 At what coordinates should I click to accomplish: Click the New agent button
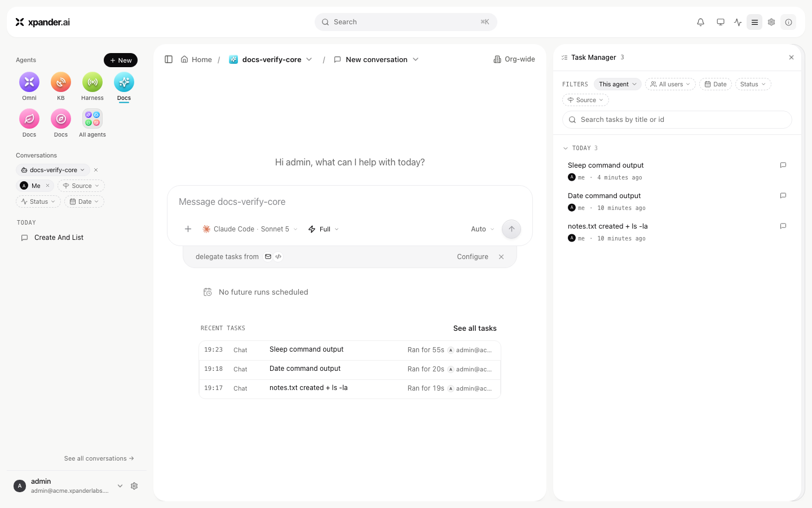(x=121, y=60)
